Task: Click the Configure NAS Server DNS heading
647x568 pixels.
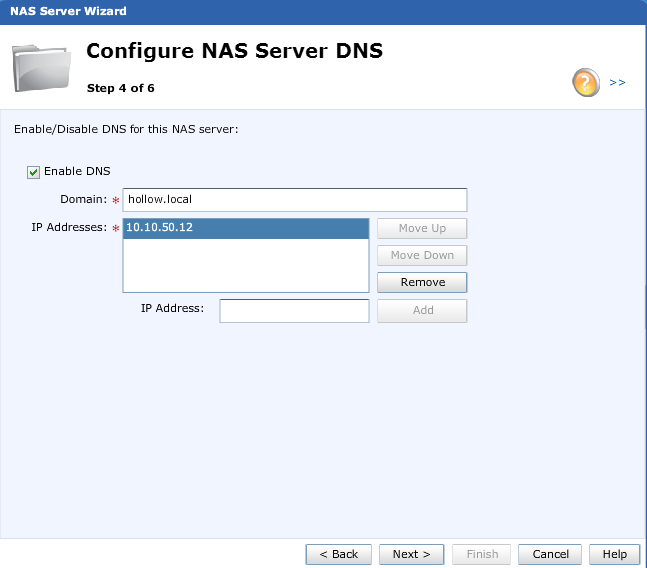Action: [235, 51]
